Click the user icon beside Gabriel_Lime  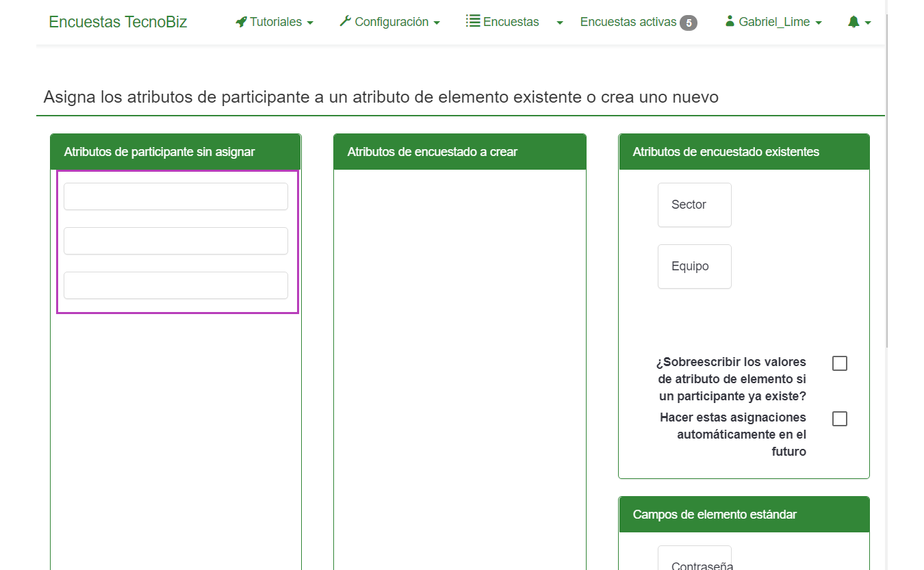coord(730,22)
